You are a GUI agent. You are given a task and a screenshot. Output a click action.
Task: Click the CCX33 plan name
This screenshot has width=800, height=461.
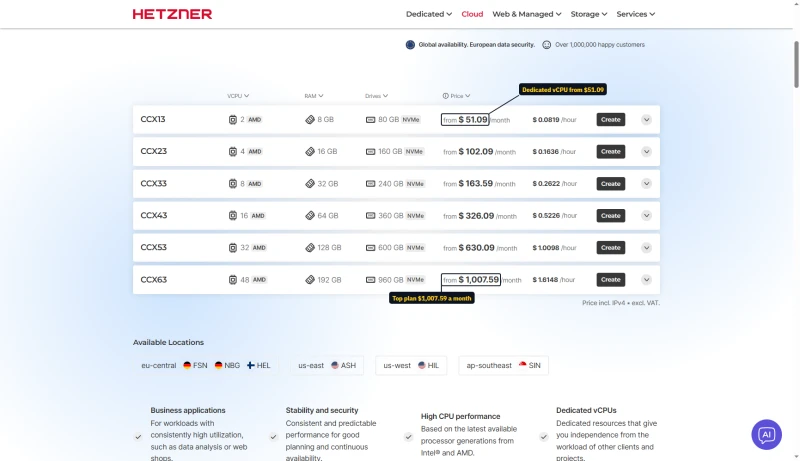[154, 184]
